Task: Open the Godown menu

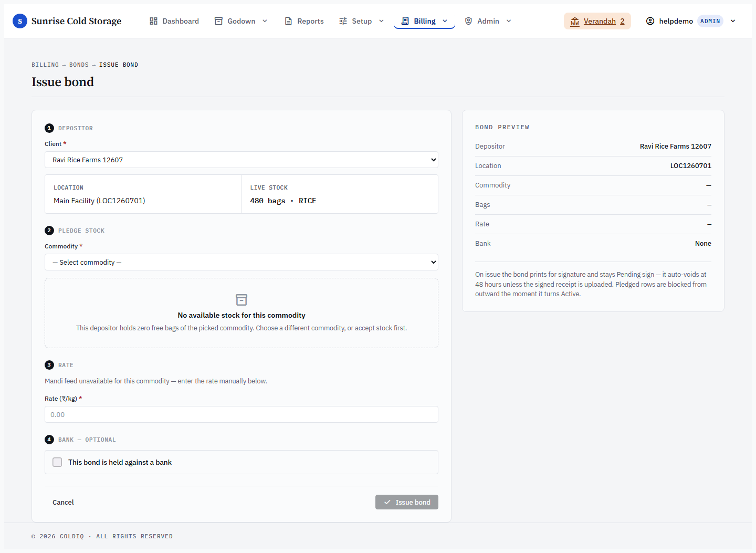Action: 241,21
